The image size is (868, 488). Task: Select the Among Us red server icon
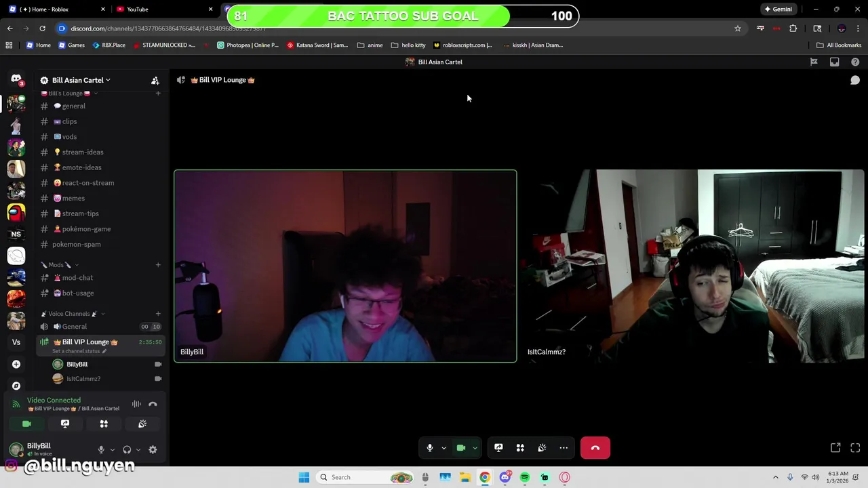coord(16,212)
